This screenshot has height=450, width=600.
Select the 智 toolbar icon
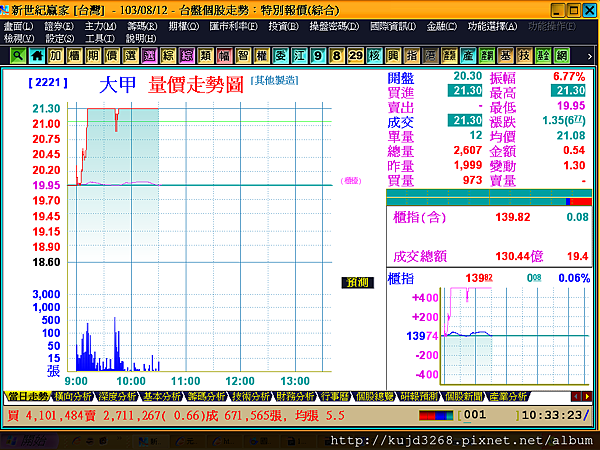243,56
